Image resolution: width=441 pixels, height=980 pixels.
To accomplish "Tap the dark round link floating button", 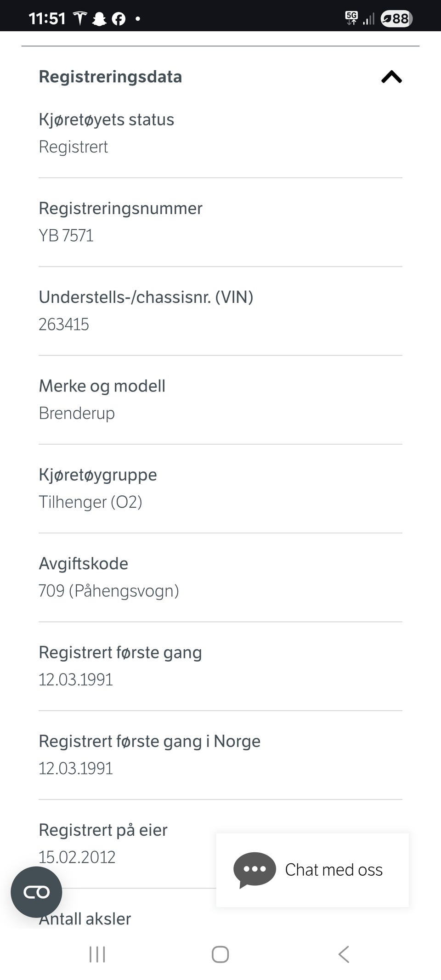I will [x=36, y=892].
